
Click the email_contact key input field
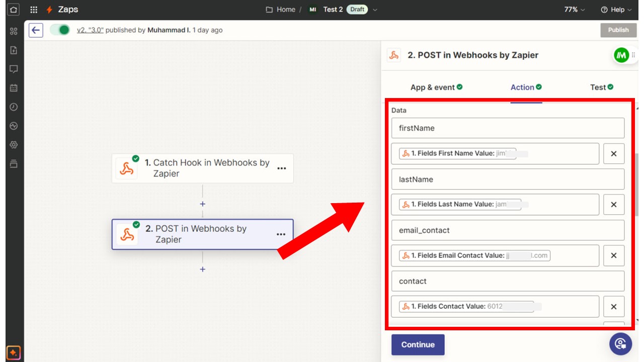(508, 230)
